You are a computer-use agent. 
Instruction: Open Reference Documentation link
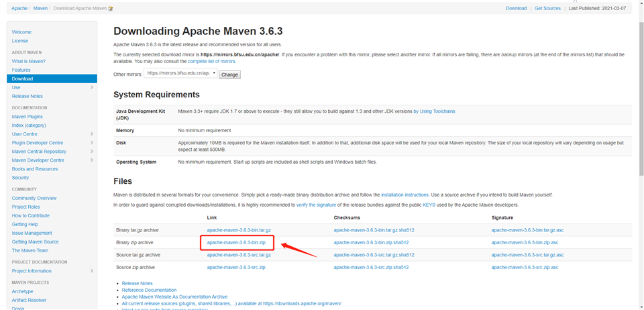click(x=149, y=290)
